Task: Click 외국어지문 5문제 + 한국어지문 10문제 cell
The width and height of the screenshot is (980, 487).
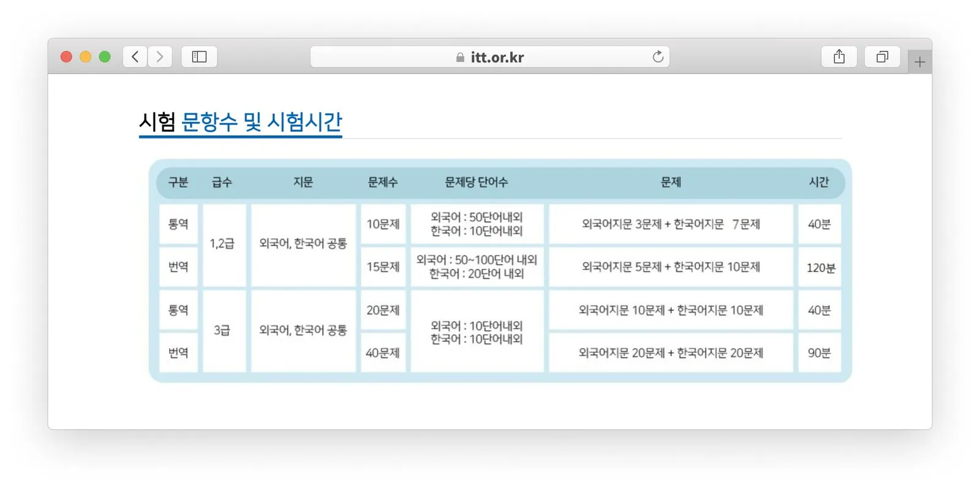Action: pos(671,266)
